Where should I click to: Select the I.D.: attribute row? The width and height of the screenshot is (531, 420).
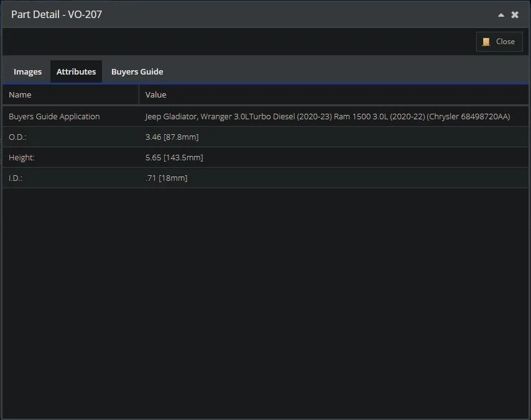point(265,178)
